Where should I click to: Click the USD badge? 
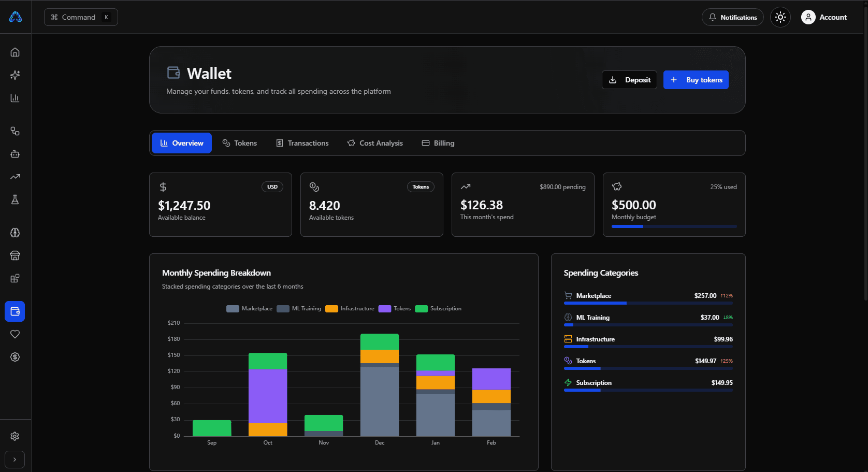click(x=272, y=187)
